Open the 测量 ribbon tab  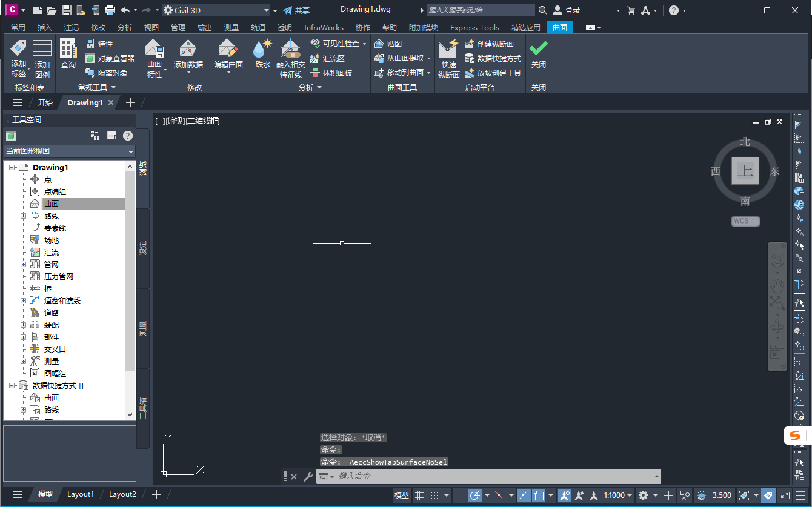pos(231,27)
